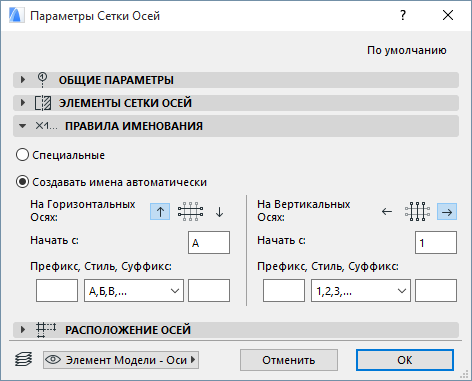Image resolution: width=472 pixels, height=381 pixels.
Task: Click the horizontal axes prefix field
Action: click(57, 291)
